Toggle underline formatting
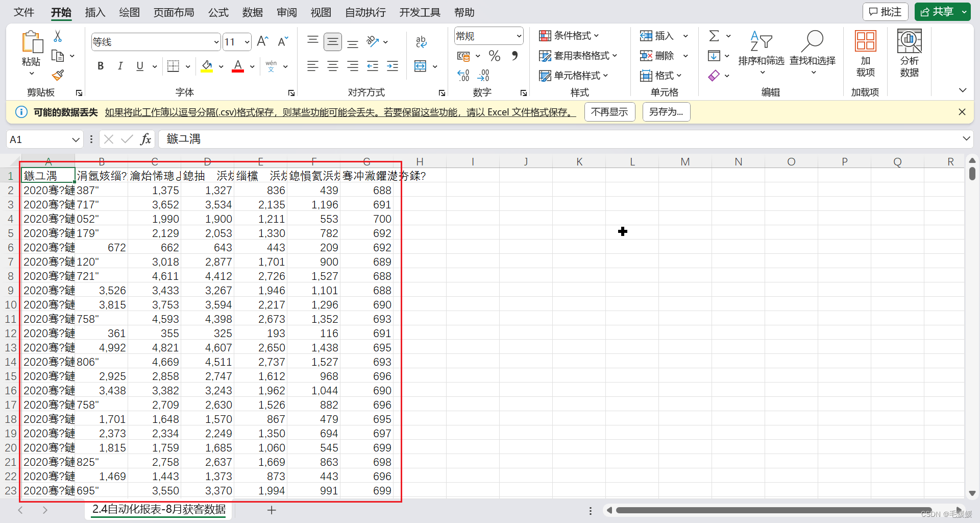The image size is (980, 523). click(x=140, y=66)
